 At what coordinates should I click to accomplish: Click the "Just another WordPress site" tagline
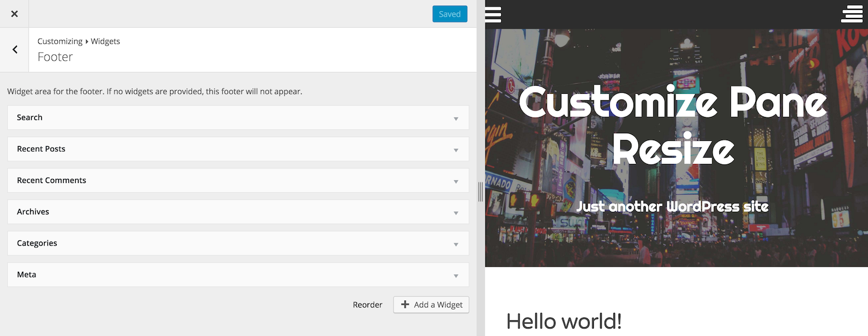[x=672, y=206]
